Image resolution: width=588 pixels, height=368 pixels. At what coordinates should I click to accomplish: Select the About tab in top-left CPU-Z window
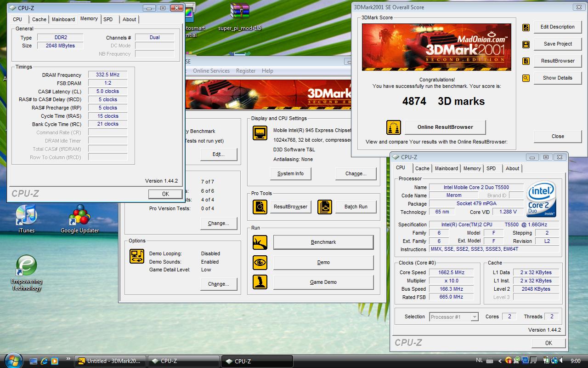tap(129, 19)
